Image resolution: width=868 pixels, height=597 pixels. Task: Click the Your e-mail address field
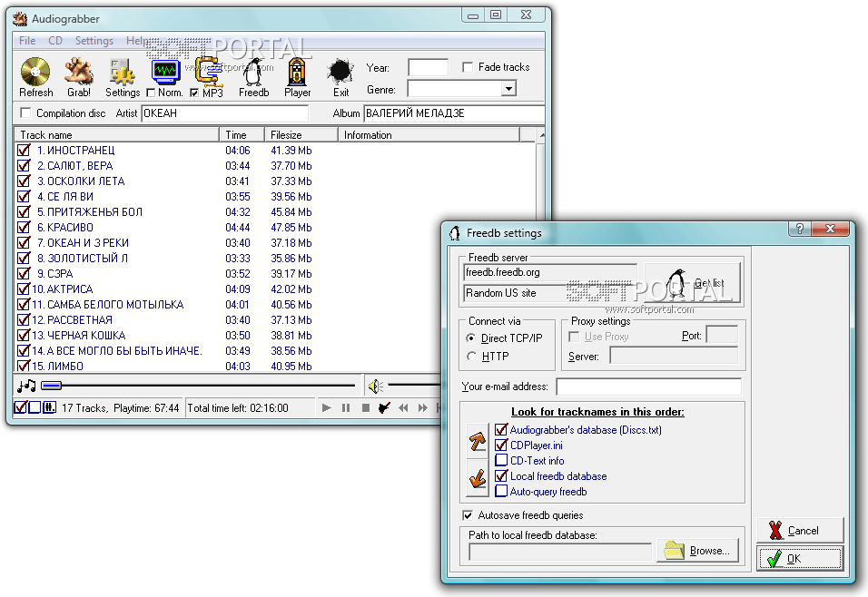tap(649, 387)
